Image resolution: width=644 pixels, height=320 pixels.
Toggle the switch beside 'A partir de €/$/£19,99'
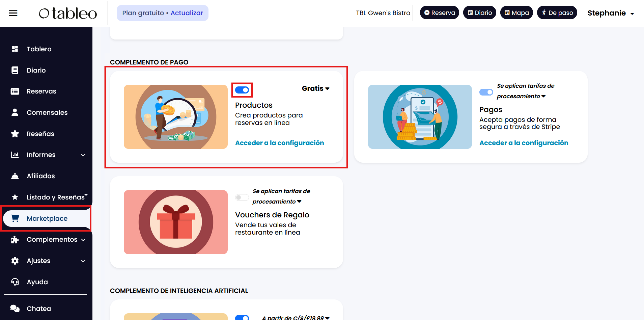(x=242, y=318)
